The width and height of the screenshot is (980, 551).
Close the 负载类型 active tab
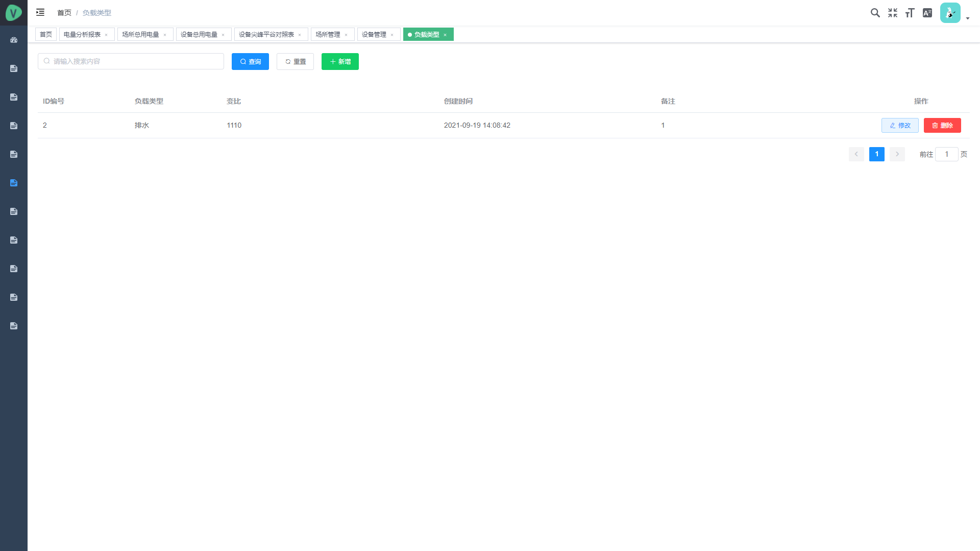[x=445, y=35]
